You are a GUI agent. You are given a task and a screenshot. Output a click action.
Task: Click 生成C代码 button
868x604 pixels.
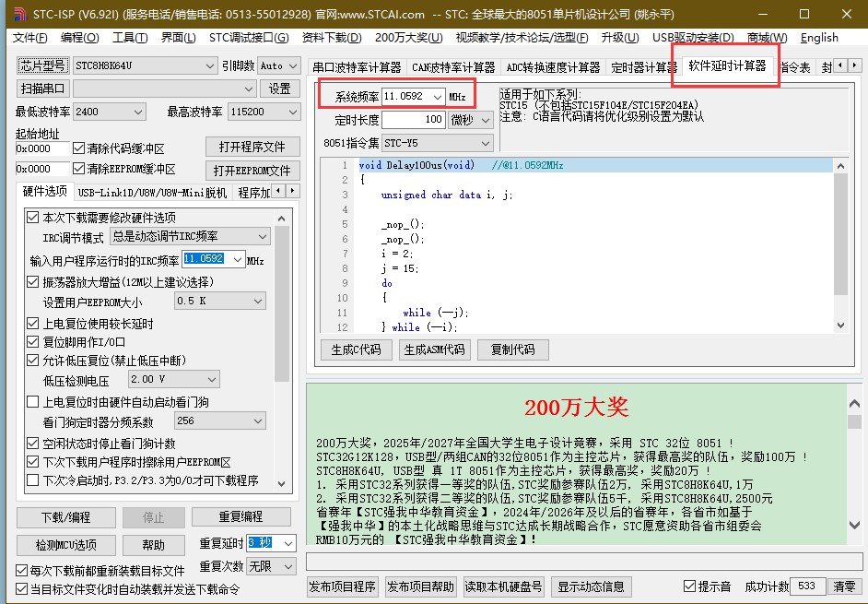click(x=356, y=349)
